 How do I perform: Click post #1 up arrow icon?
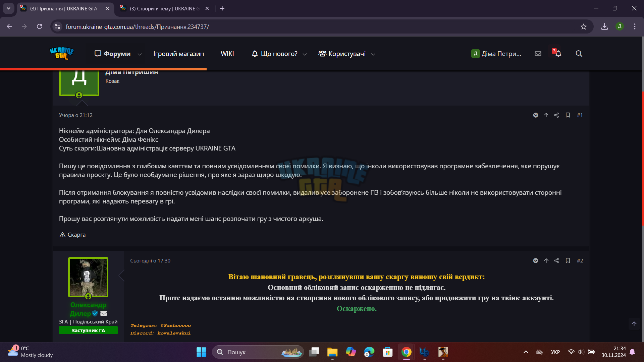click(546, 115)
